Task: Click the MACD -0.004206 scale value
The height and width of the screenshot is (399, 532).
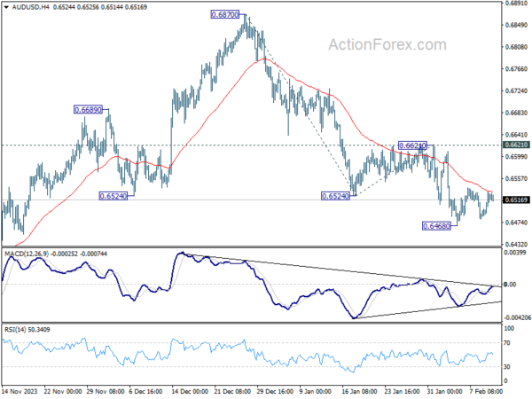Action: click(518, 317)
